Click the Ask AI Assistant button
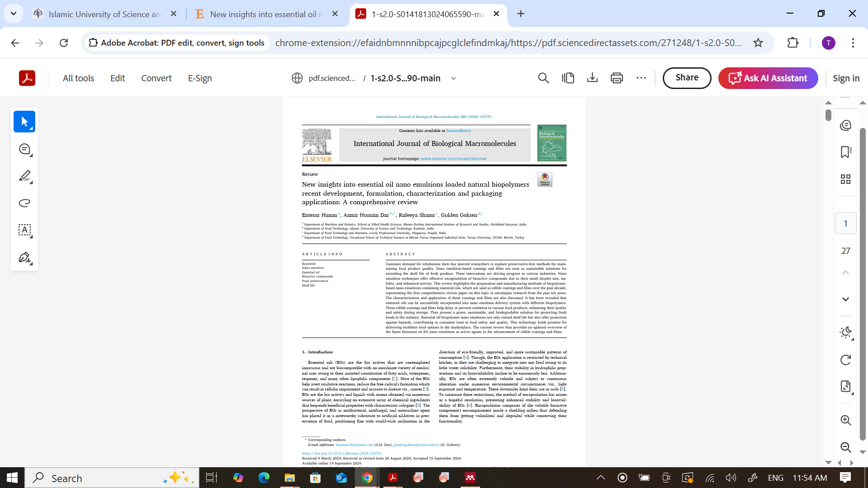 click(x=768, y=78)
